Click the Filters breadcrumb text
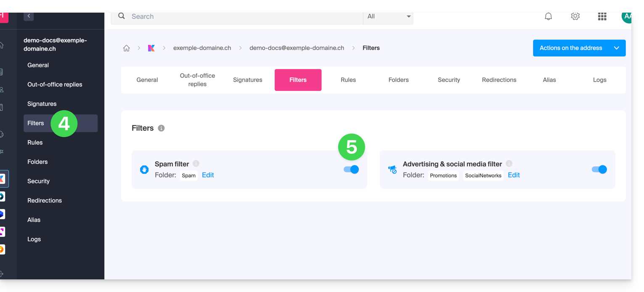This screenshot has width=644, height=292. (x=371, y=48)
